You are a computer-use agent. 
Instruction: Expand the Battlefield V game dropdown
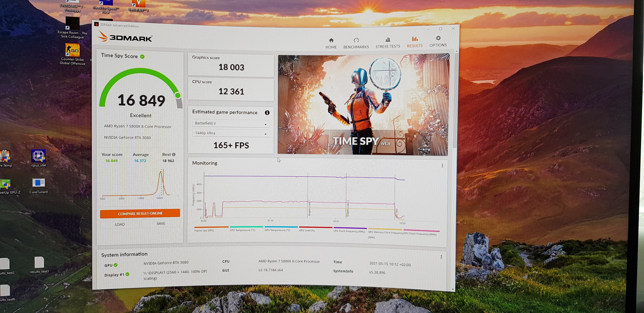coord(230,124)
